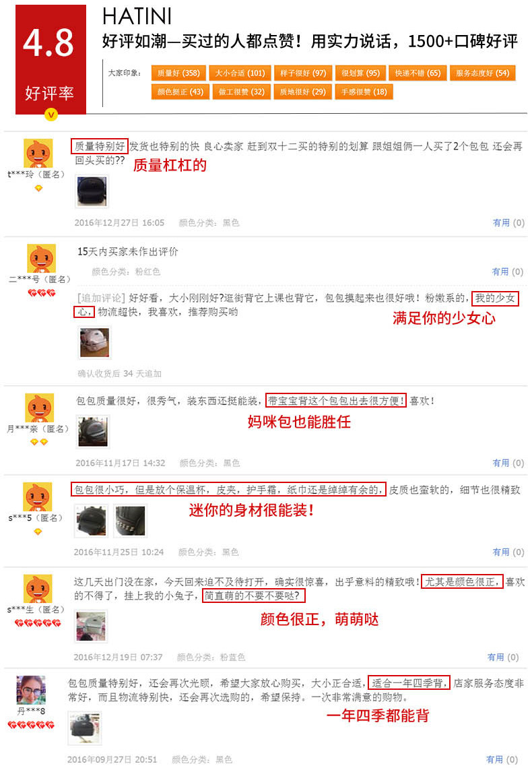The height and width of the screenshot is (768, 532).
Task: Click profile photo of reviewer 丹***8
Action: coord(32,690)
